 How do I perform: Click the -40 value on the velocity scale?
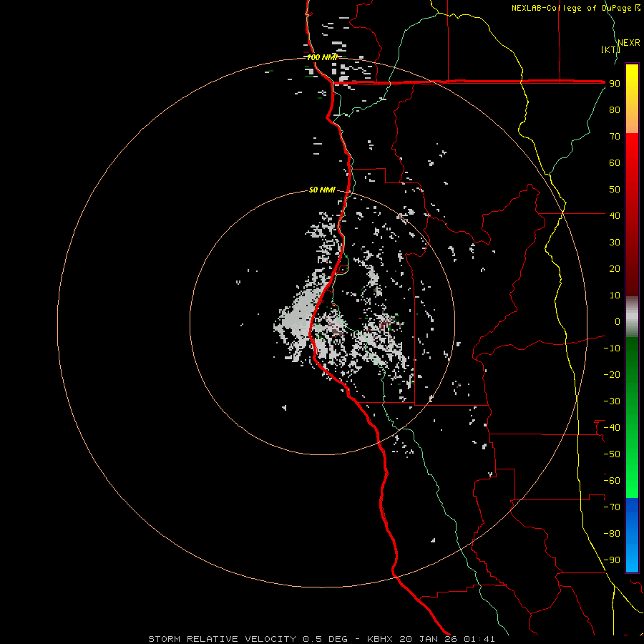[x=612, y=428]
